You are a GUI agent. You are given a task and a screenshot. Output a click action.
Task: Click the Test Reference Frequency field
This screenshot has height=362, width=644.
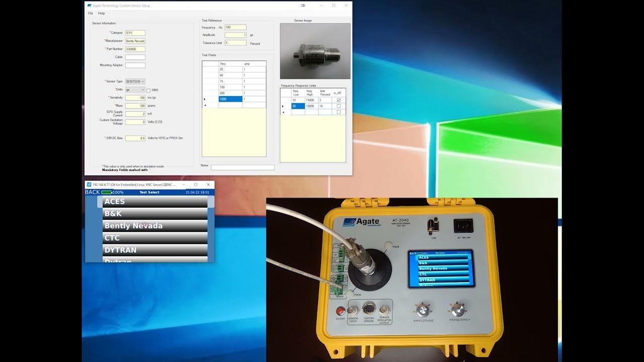click(235, 27)
